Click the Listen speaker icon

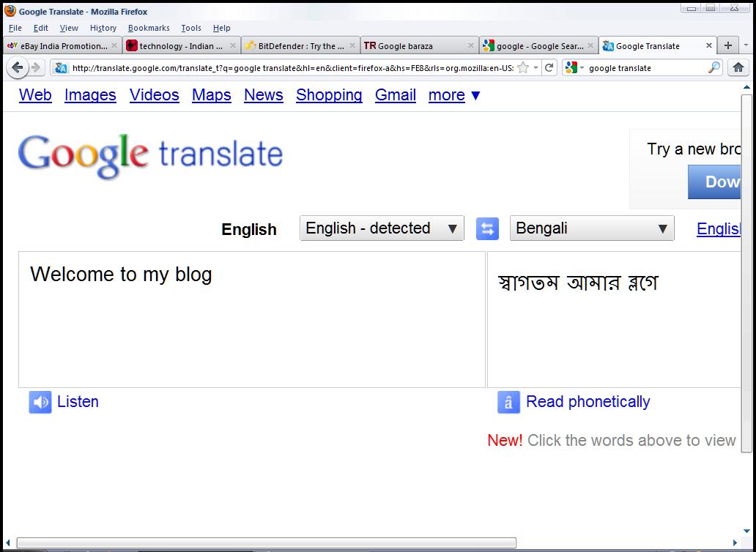pos(40,402)
